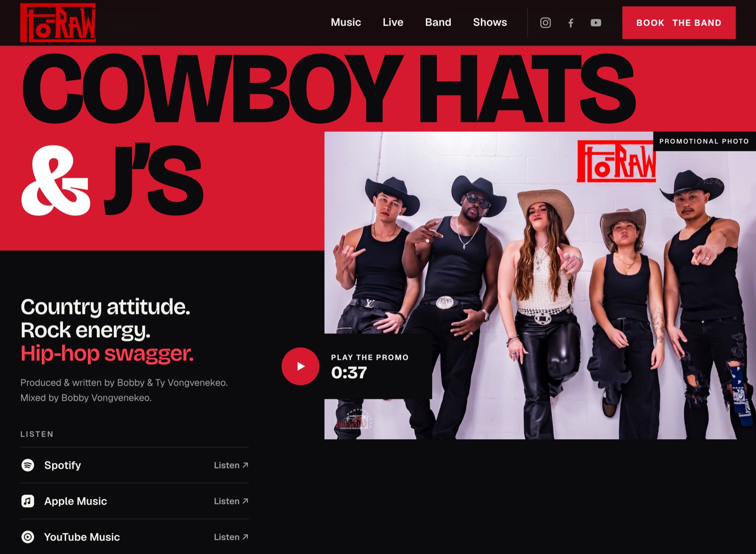
Task: Open the Band navigation link
Action: (x=438, y=22)
